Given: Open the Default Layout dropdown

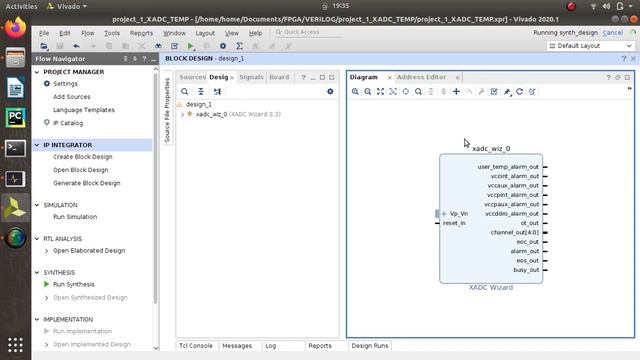Looking at the screenshot, I should (590, 46).
